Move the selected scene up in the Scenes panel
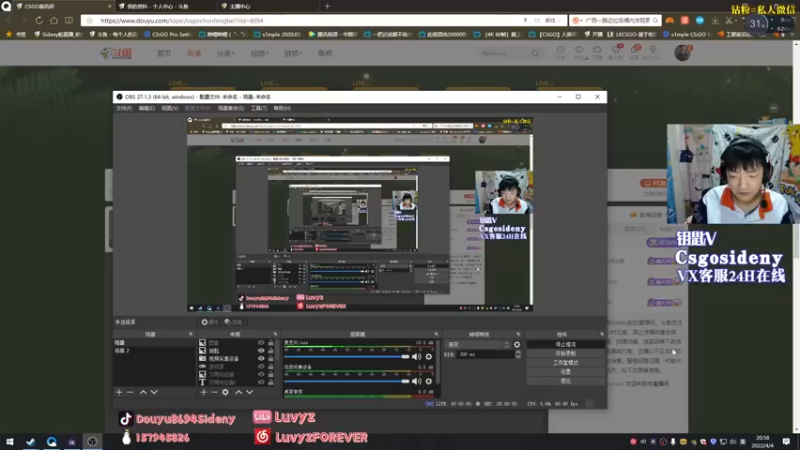 143,392
